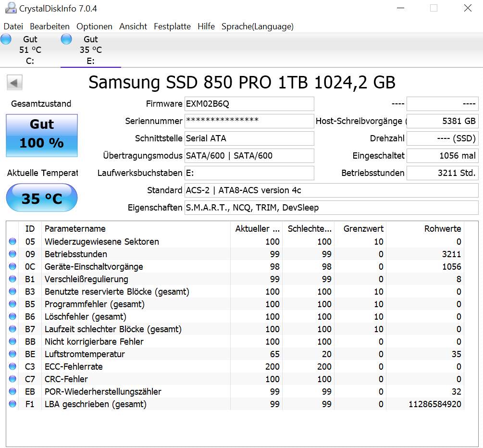Screen dimensions: 483x448
Task: Click status dot for row C7 CRC-Fehler
Action: tap(12, 379)
